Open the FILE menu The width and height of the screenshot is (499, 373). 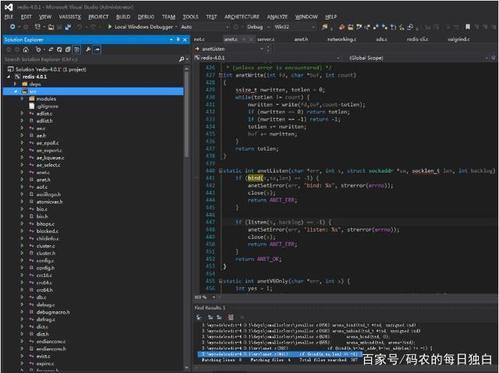coord(9,17)
